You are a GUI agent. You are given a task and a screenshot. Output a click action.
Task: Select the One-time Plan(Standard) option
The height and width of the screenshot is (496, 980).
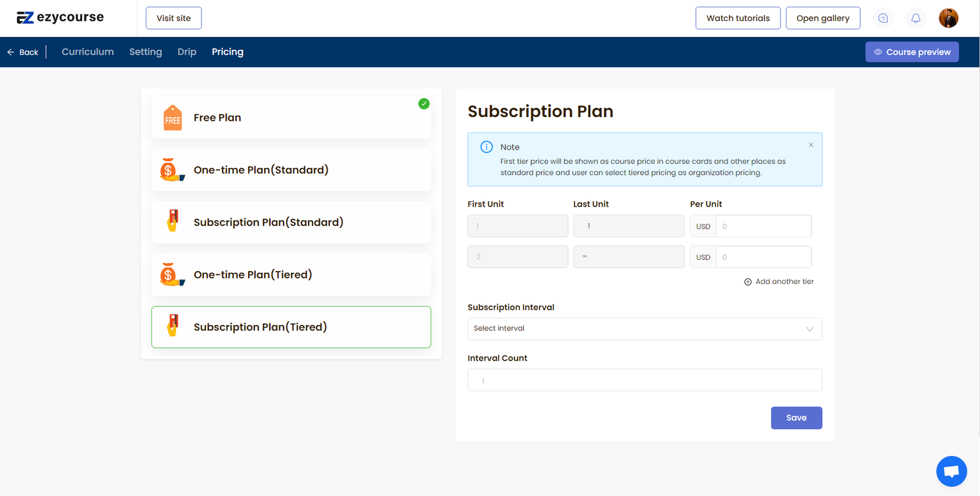291,170
